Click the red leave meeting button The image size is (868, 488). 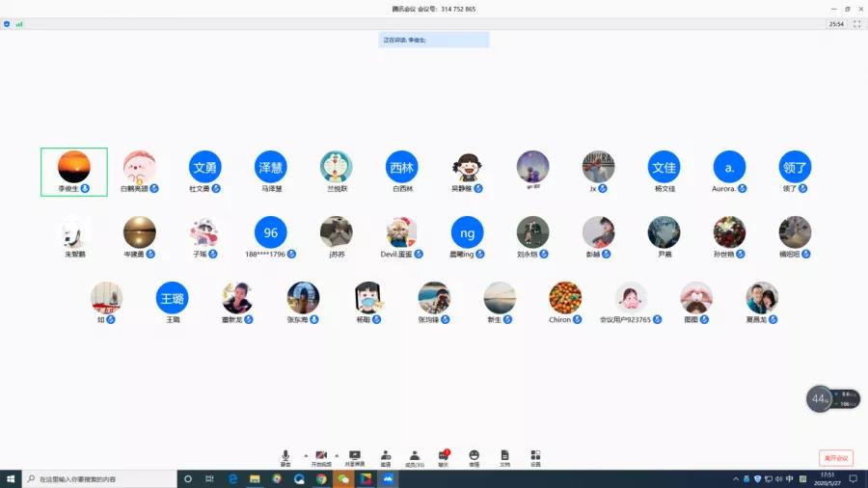[x=835, y=458]
